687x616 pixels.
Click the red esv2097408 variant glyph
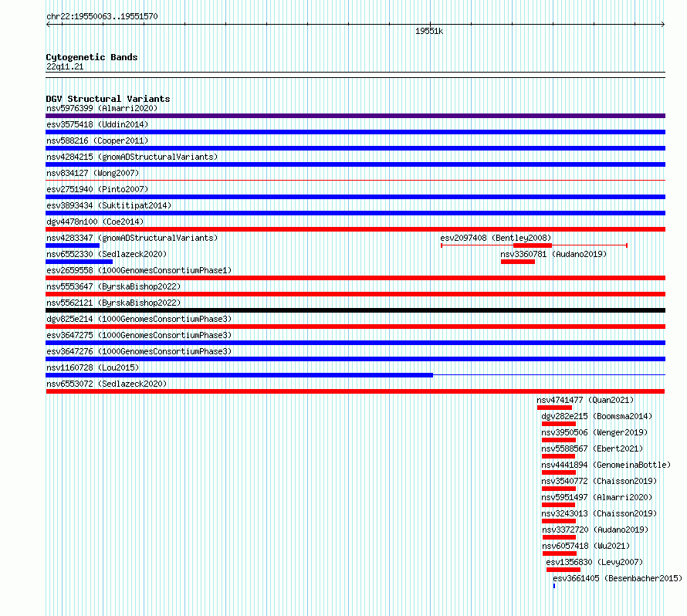click(x=534, y=245)
